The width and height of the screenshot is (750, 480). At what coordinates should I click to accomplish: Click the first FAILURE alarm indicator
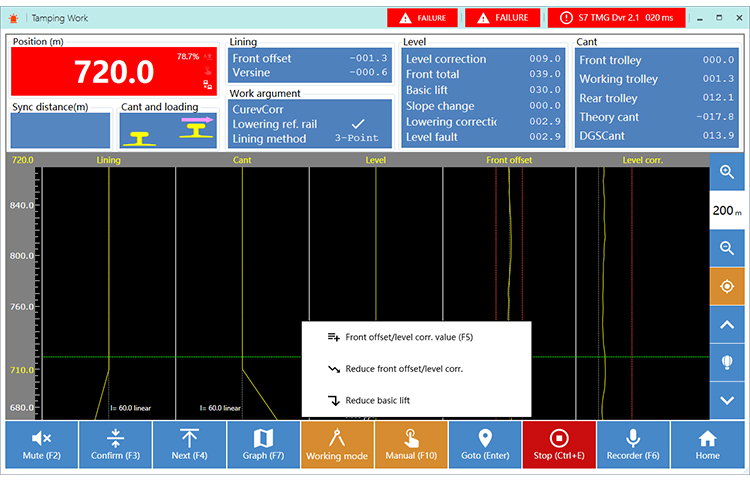(x=422, y=18)
